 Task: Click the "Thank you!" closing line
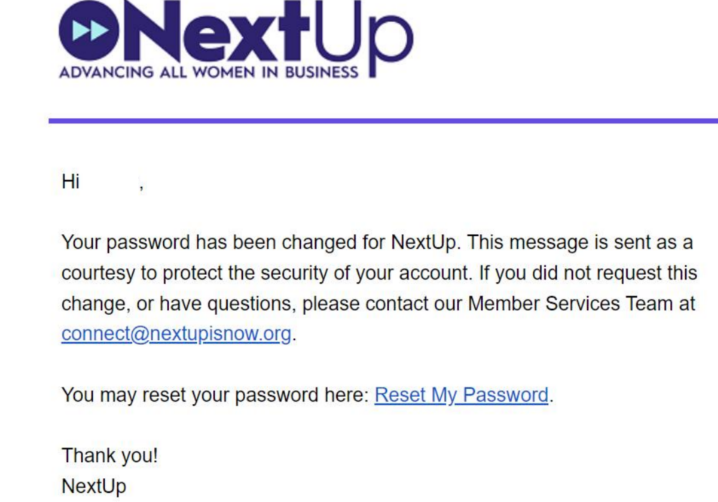pos(109,456)
